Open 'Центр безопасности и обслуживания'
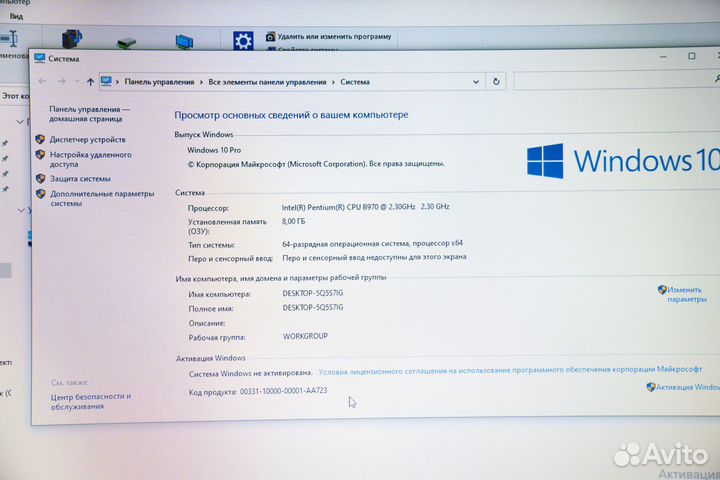The image size is (720, 480). (91, 401)
